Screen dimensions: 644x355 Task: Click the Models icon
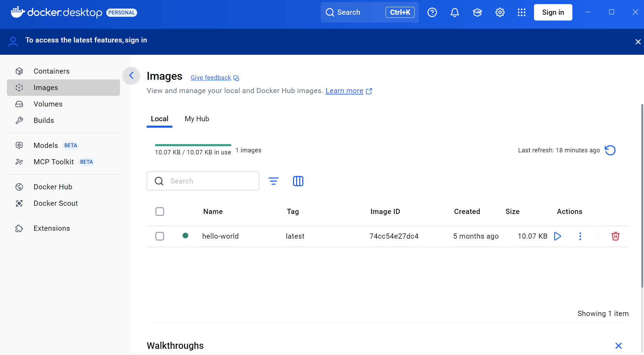tap(19, 145)
